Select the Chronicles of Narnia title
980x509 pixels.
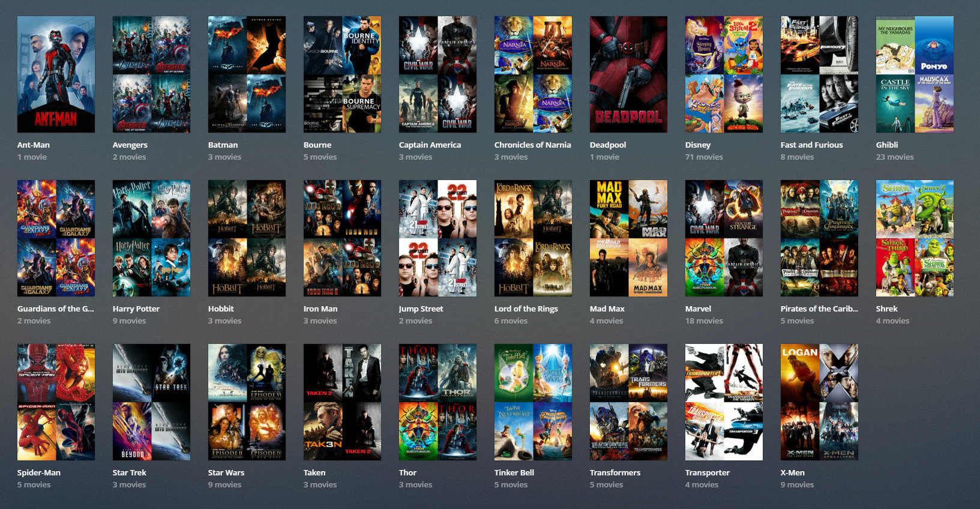pyautogui.click(x=532, y=145)
